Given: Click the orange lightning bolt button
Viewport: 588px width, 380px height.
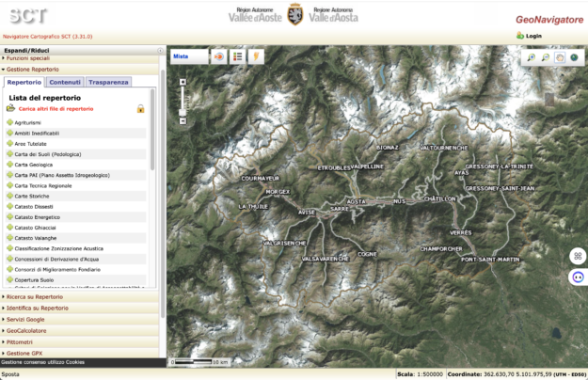Looking at the screenshot, I should click(x=257, y=56).
